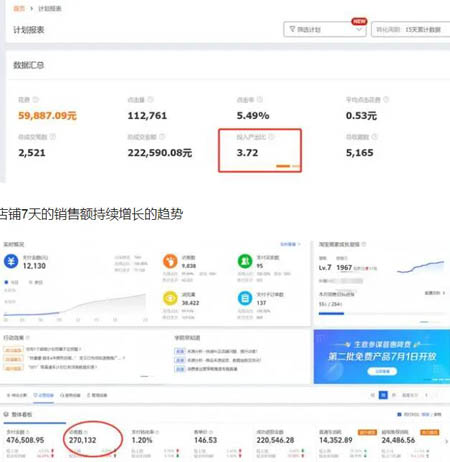Select the first tab in the lower dashboard tab bar
The width and height of the screenshot is (450, 462).
coord(17,395)
